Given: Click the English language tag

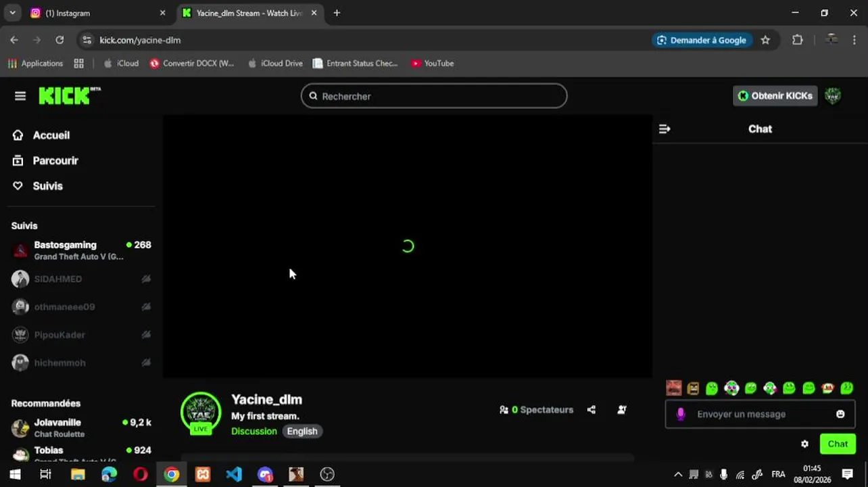Looking at the screenshot, I should (x=302, y=431).
